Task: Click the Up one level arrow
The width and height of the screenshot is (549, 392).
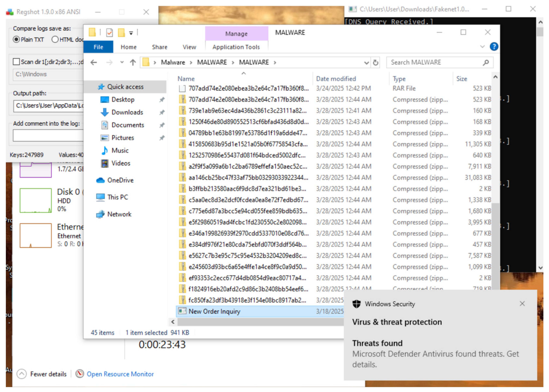Action: [x=133, y=63]
